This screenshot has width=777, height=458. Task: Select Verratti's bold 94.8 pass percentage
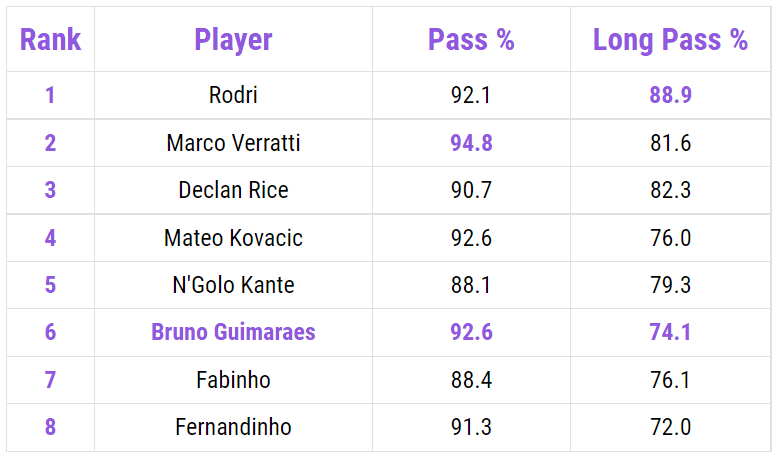(x=471, y=143)
